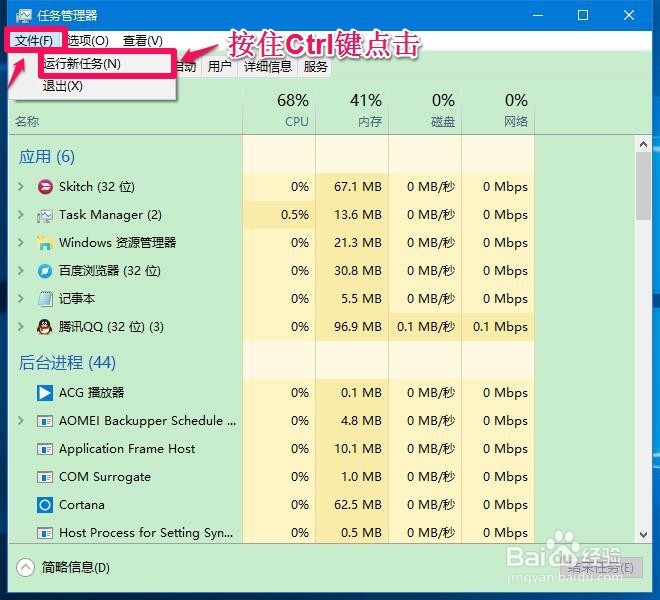The width and height of the screenshot is (660, 600).
Task: Click the 应用 (6) group heading
Action: [x=47, y=157]
